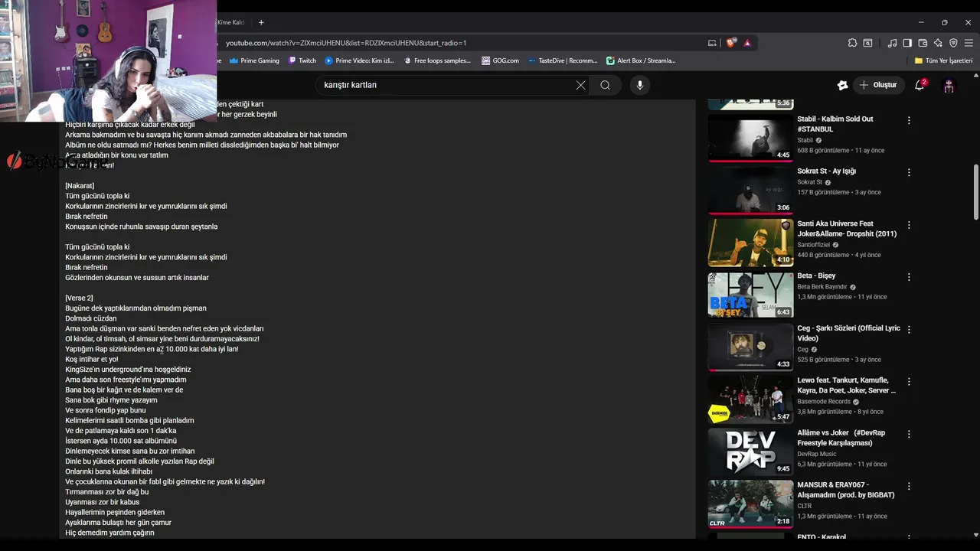Open options menu for Lewo feat. Tankurt video
The width and height of the screenshot is (980, 551).
[x=909, y=382]
